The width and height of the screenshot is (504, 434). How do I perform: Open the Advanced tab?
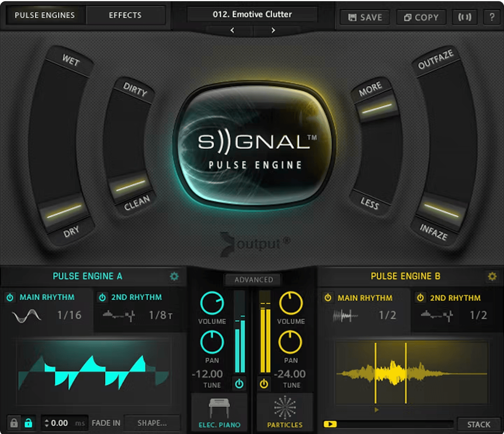coord(254,280)
